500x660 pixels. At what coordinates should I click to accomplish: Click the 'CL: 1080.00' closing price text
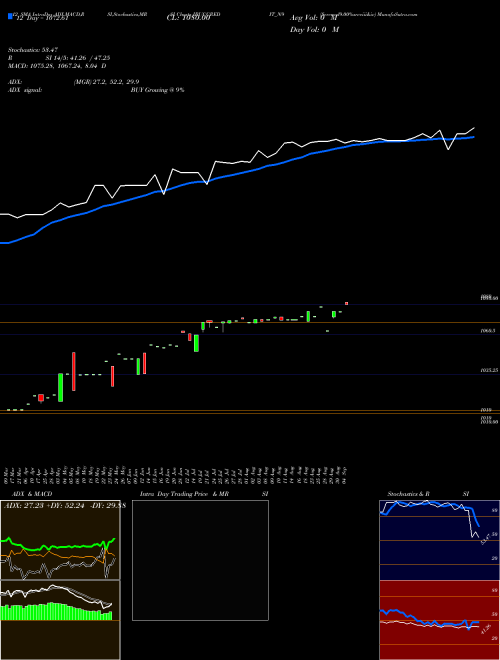(x=188, y=18)
